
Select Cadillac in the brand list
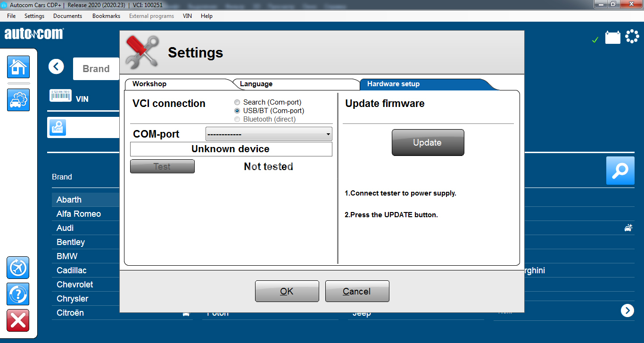pos(85,270)
